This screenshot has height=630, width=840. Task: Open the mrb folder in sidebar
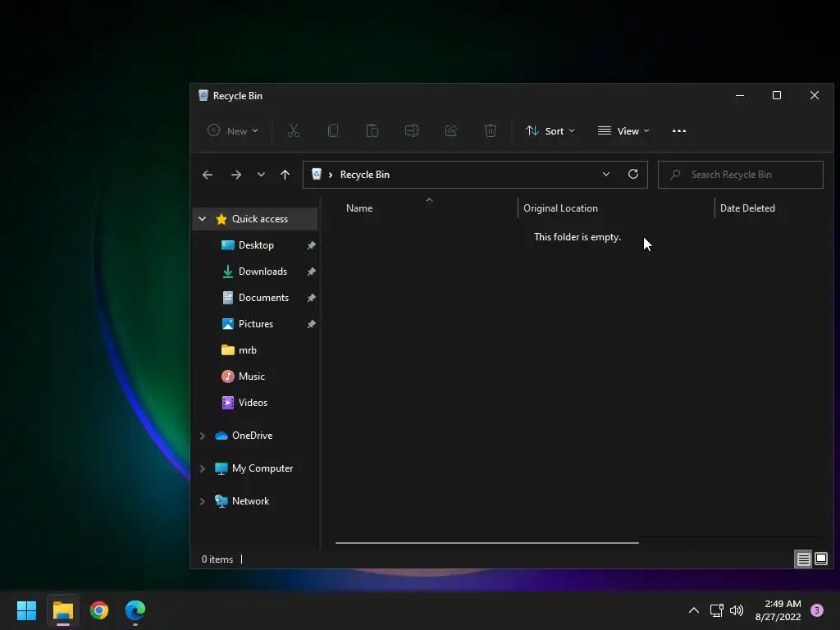[x=247, y=350]
